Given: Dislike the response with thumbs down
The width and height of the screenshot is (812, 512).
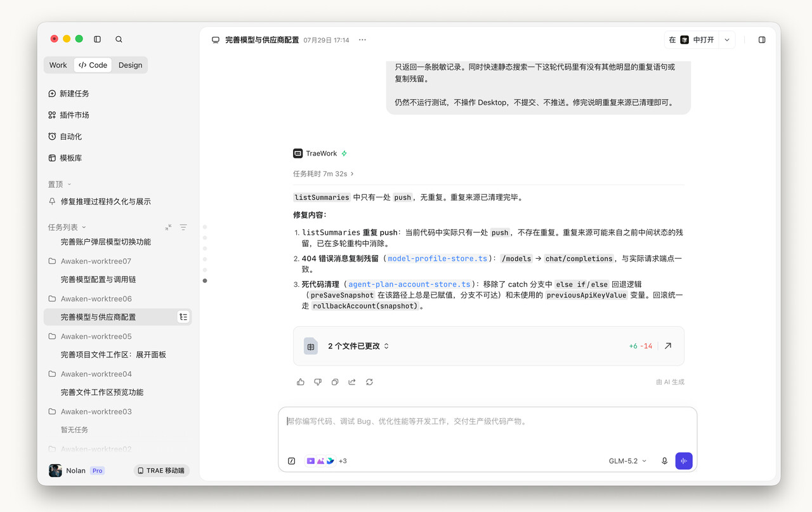Looking at the screenshot, I should [318, 382].
